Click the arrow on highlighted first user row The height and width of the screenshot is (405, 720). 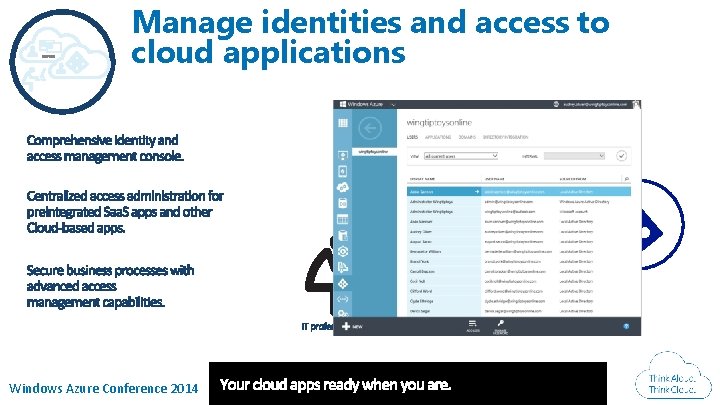pyautogui.click(x=477, y=191)
